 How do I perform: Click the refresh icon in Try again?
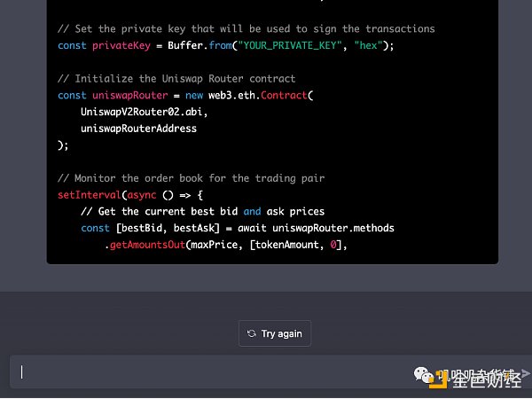pos(252,333)
